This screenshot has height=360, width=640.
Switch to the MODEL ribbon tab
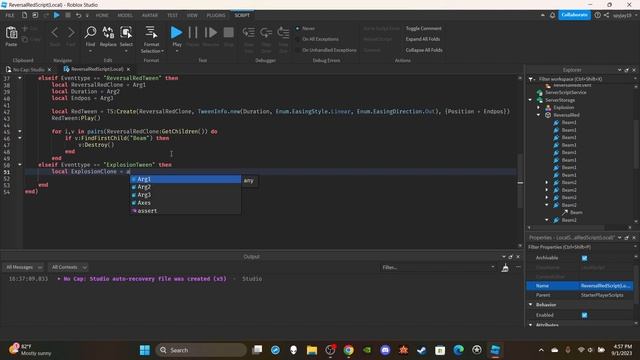(125, 15)
